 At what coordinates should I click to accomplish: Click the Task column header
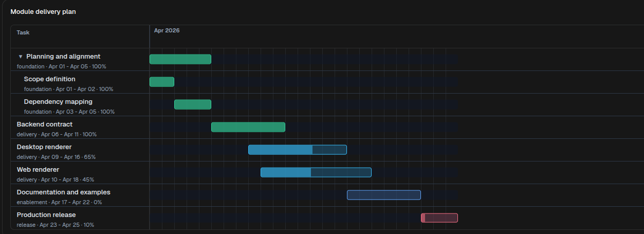pos(23,32)
